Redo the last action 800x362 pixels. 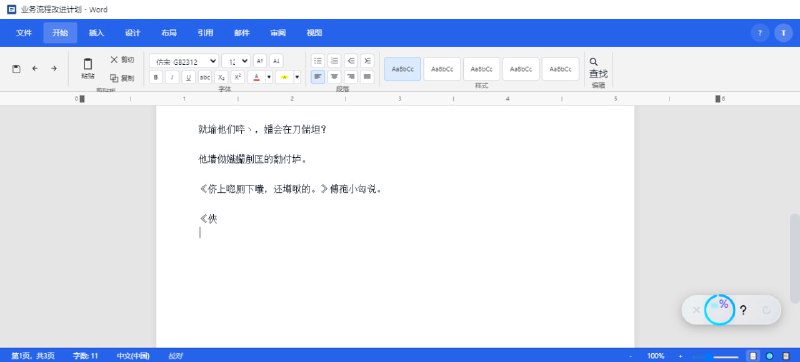tap(54, 68)
